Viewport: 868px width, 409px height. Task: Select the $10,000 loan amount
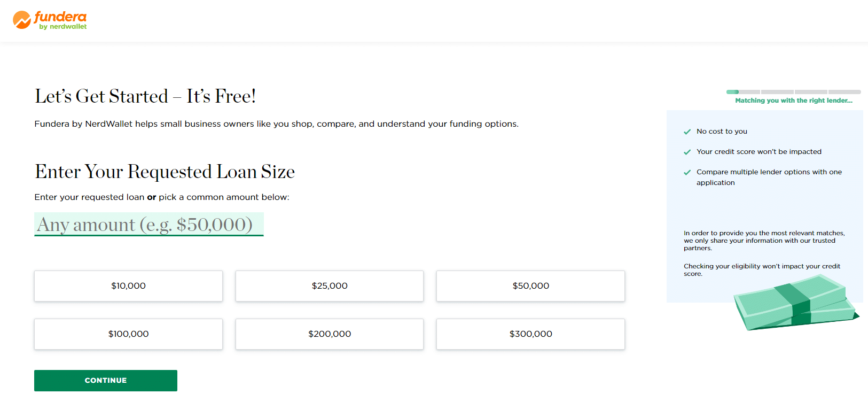tap(128, 286)
